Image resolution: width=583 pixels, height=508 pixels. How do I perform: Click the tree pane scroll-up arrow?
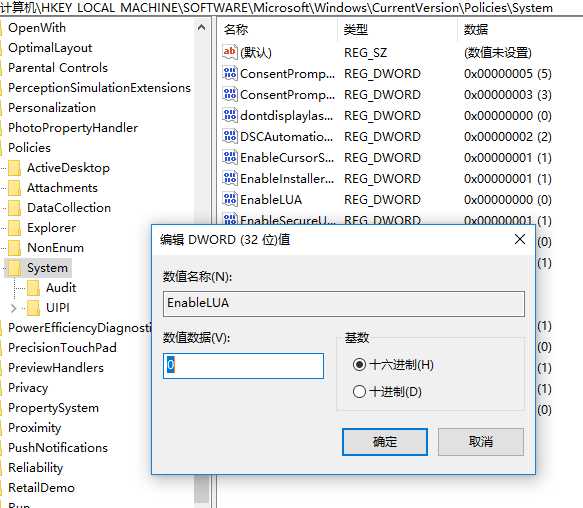point(202,28)
